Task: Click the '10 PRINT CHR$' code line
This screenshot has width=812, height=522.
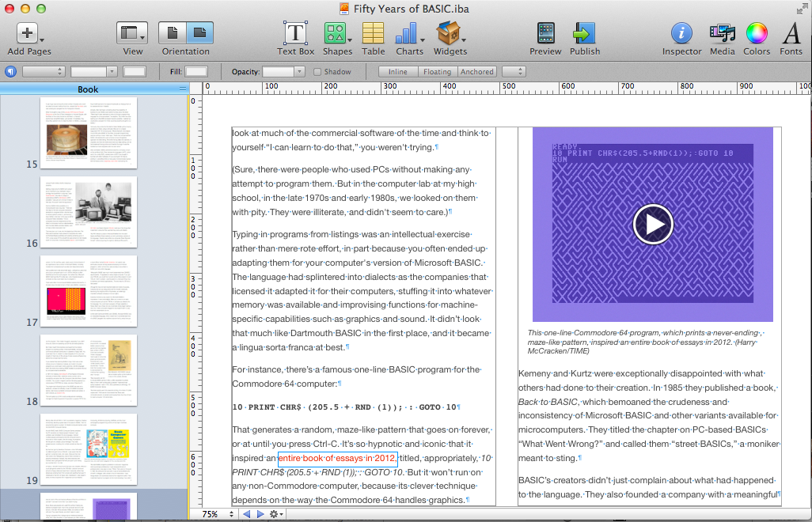Action: (346, 407)
